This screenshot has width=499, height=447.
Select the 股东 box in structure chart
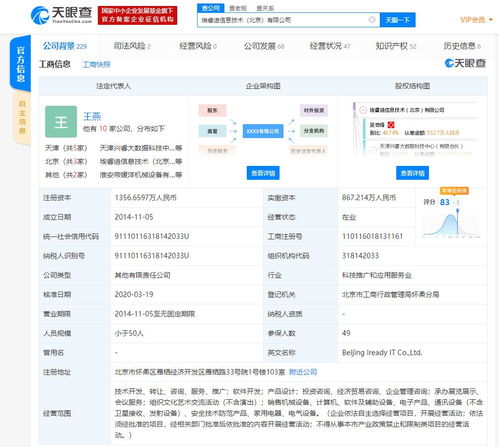pyautogui.click(x=212, y=110)
